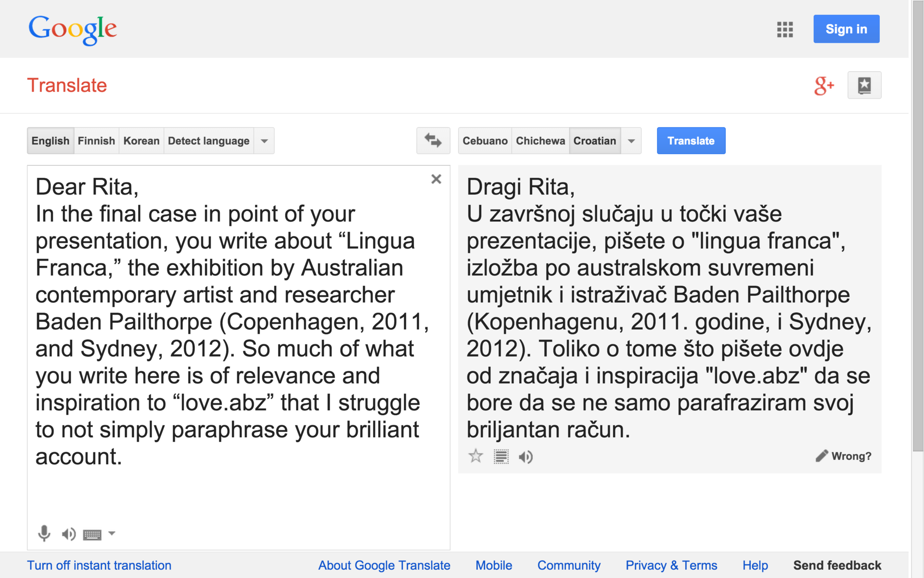Expand the source language dropdown arrow
Screen dimensions: 924x578
point(264,141)
